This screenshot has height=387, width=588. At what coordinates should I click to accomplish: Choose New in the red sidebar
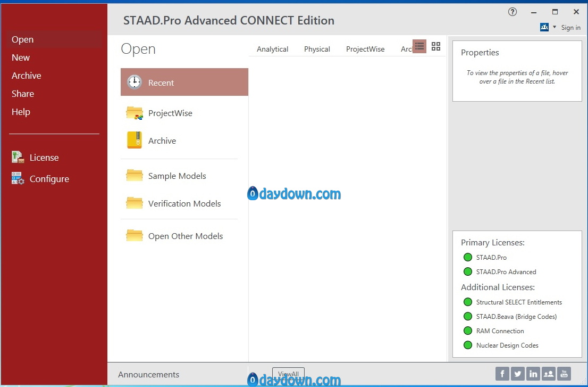click(x=21, y=57)
